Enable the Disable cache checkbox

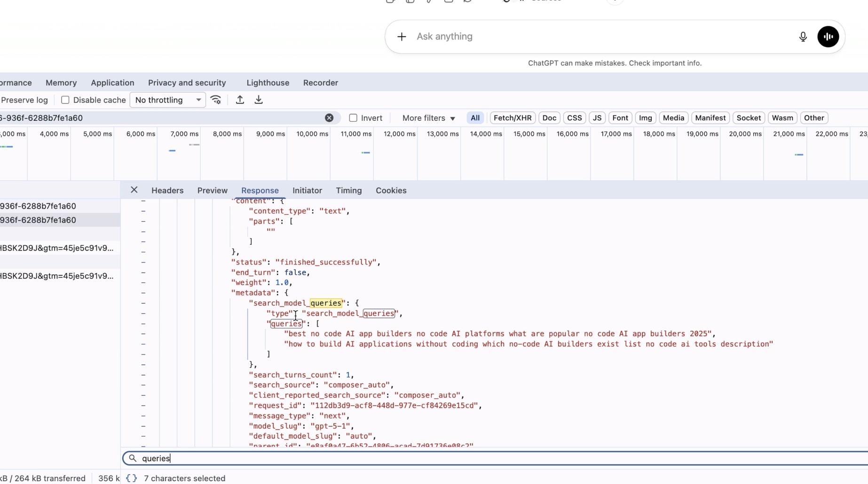point(66,100)
